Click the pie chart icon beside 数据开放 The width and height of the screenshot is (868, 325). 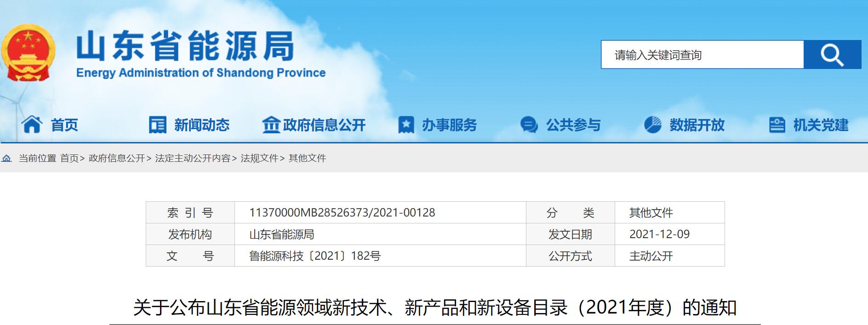652,125
